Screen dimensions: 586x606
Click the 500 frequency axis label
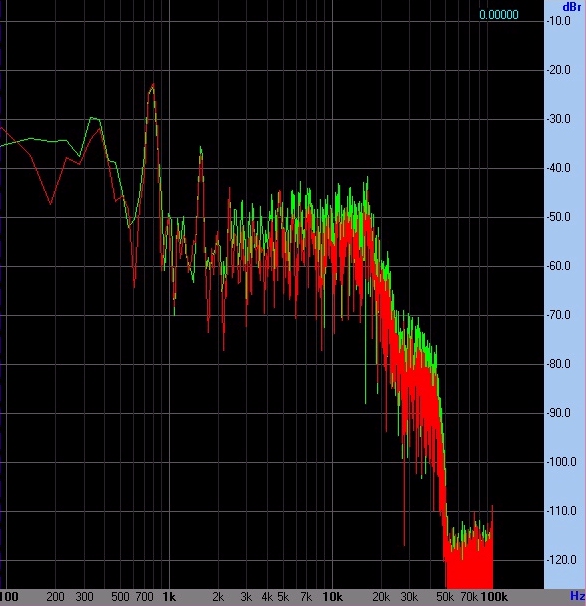(x=120, y=597)
